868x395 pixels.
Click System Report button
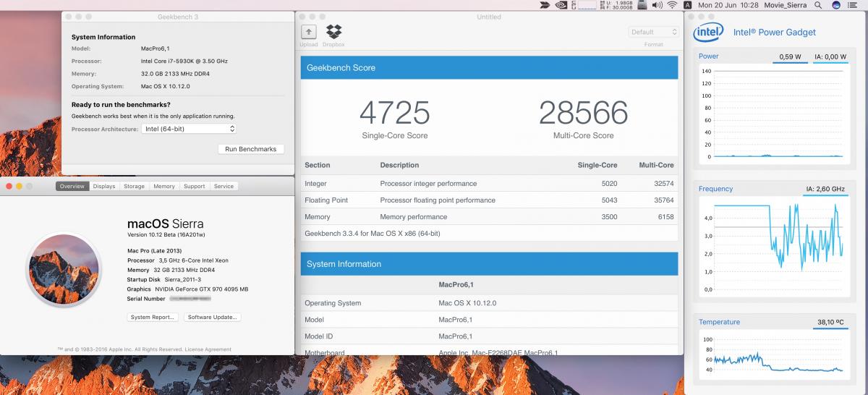(x=153, y=317)
